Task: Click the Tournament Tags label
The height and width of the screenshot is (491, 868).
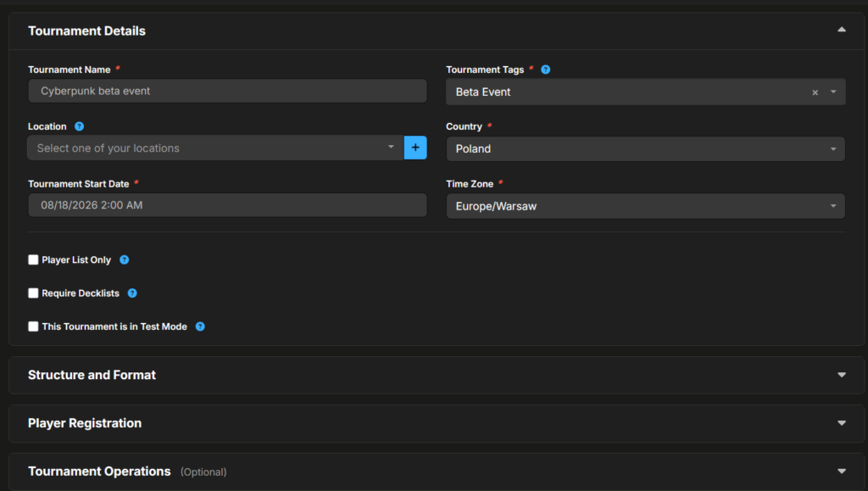Action: [x=485, y=70]
